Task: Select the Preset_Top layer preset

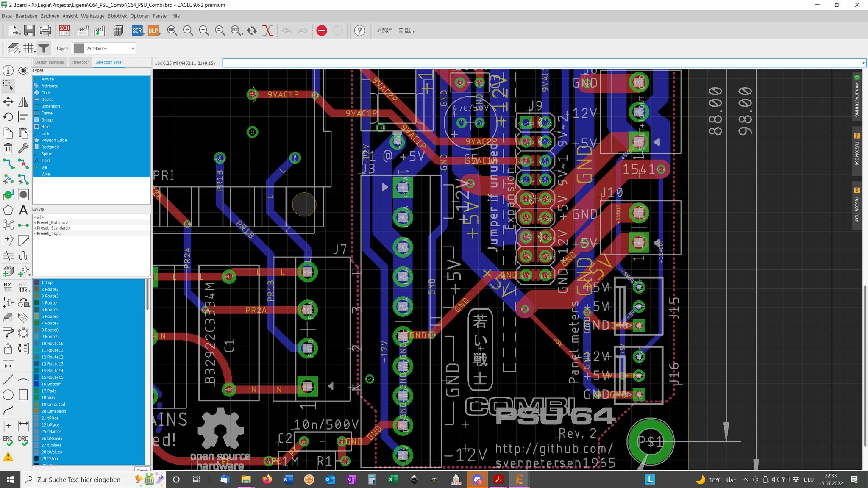Action: pos(48,233)
